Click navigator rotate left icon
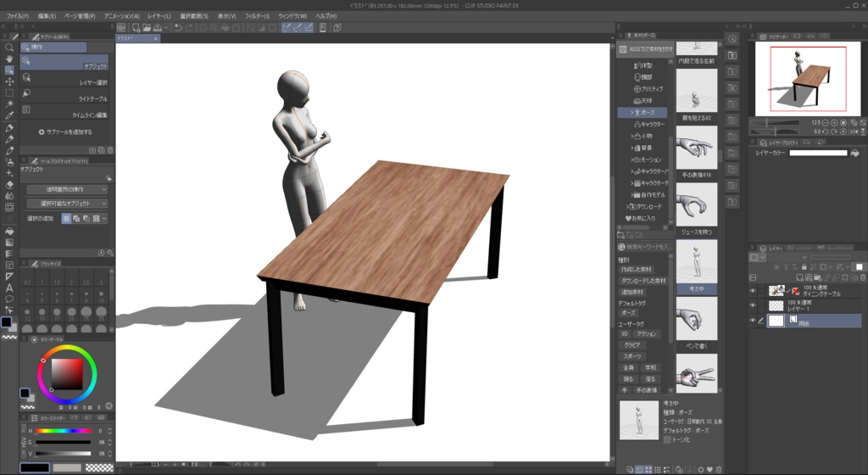 826,131
